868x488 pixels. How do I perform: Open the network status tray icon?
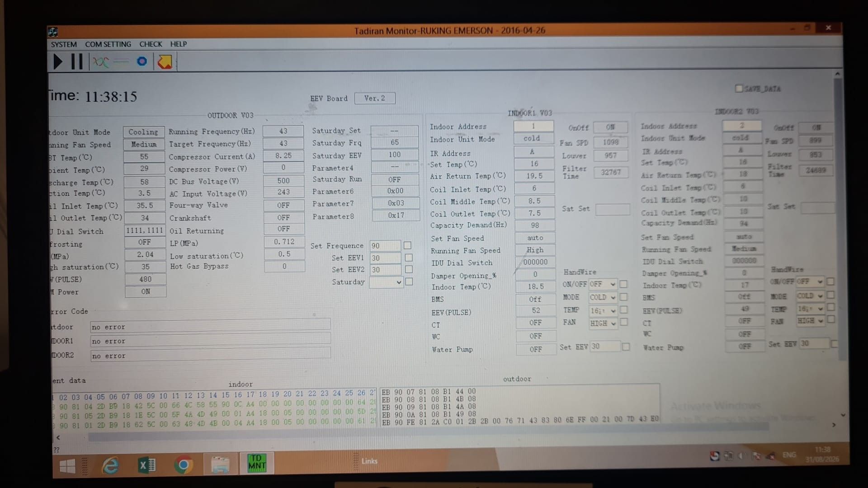(x=770, y=456)
